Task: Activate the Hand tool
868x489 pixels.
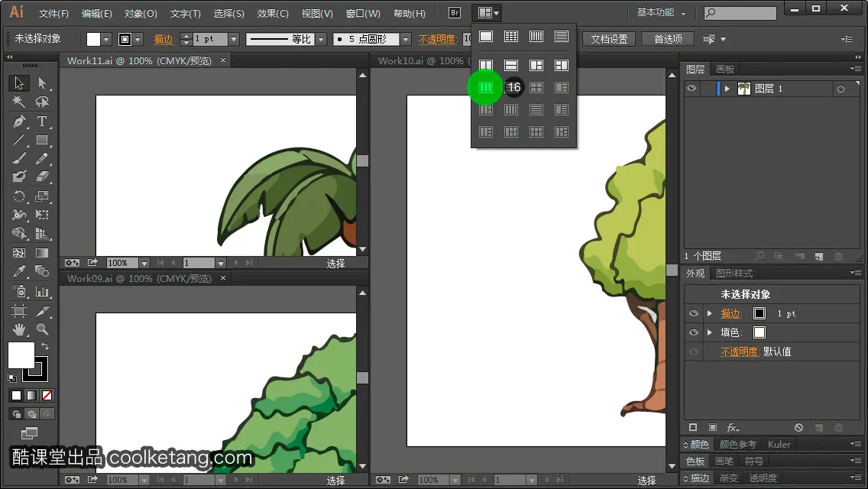Action: pos(19,329)
